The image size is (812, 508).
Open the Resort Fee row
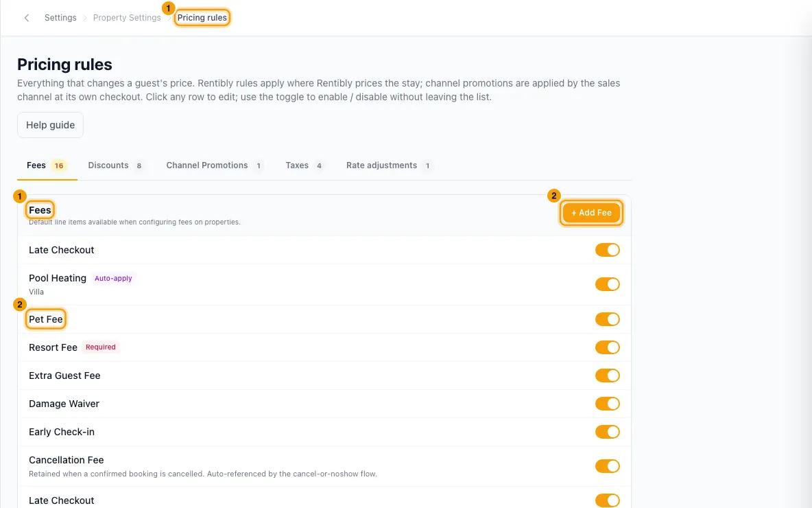pos(324,347)
